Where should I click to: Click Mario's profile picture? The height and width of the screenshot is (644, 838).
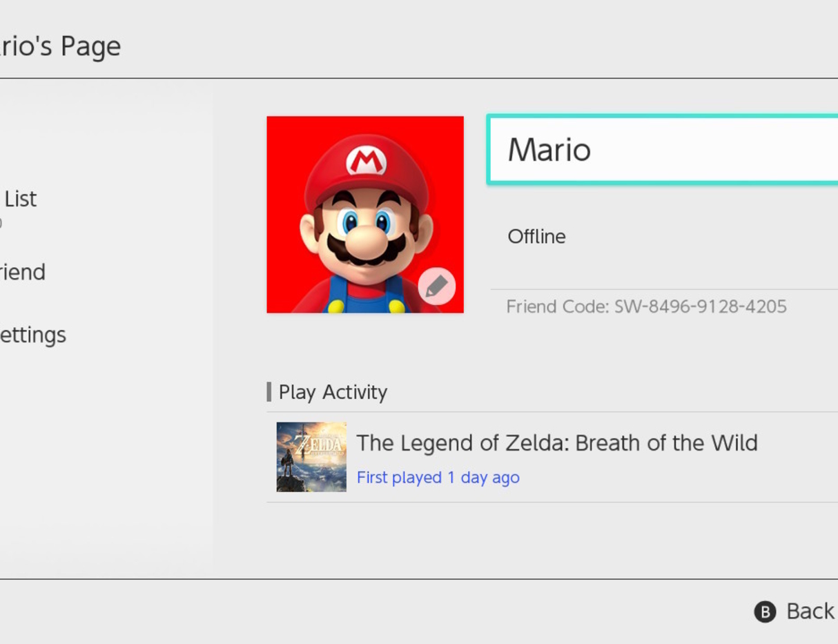point(364,214)
